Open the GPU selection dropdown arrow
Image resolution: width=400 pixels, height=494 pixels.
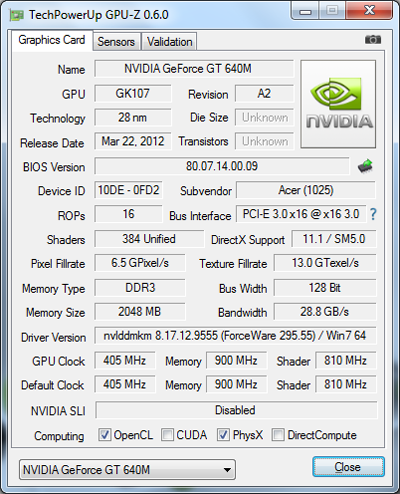pos(227,470)
